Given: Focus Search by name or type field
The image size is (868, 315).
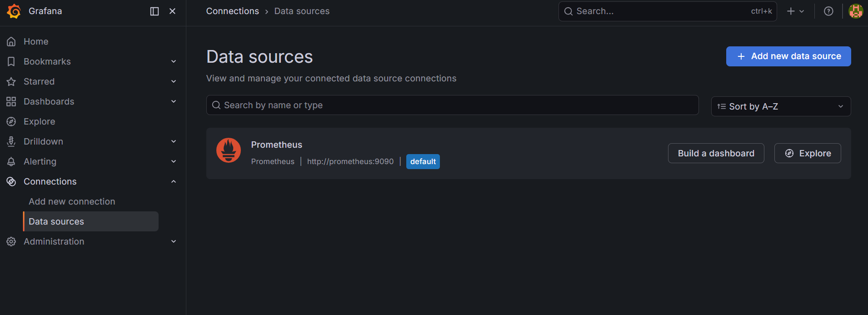Looking at the screenshot, I should coord(452,105).
